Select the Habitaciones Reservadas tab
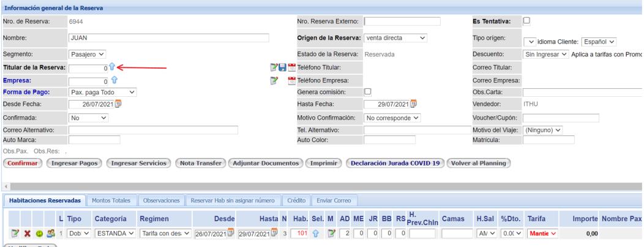Viewport: 644px width, 247px height. (x=45, y=200)
